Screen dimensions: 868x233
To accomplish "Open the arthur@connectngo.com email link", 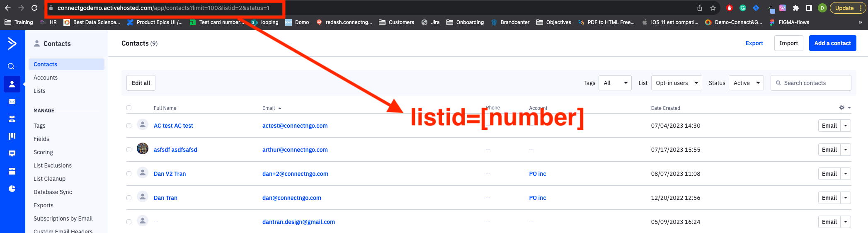I will pos(295,150).
